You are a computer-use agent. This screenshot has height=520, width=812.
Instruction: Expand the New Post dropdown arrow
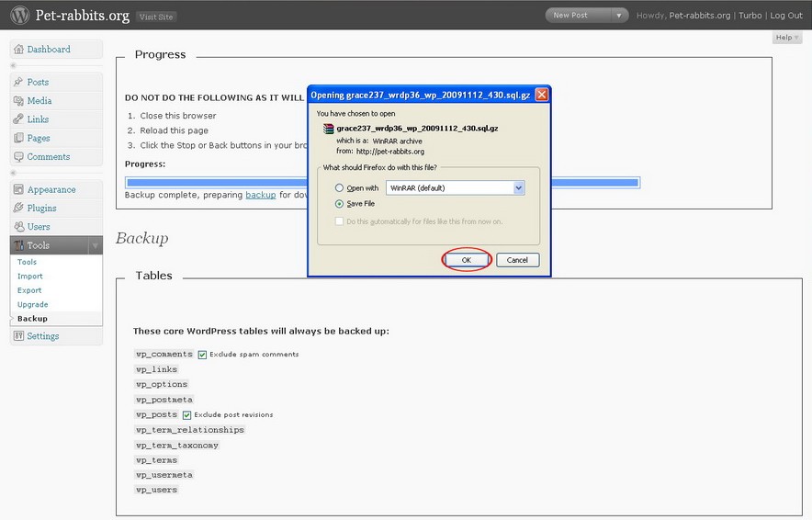618,16
